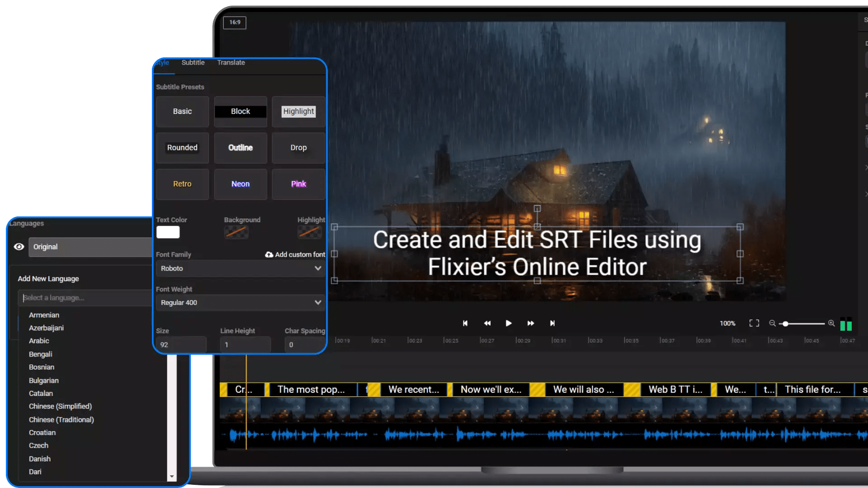Click the Add custom font cloud icon

[269, 254]
